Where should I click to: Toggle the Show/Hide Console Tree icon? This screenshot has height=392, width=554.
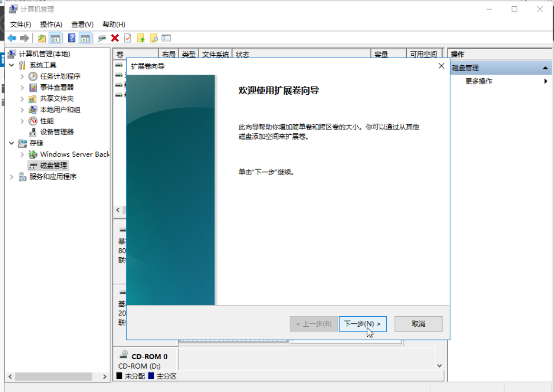coord(55,38)
